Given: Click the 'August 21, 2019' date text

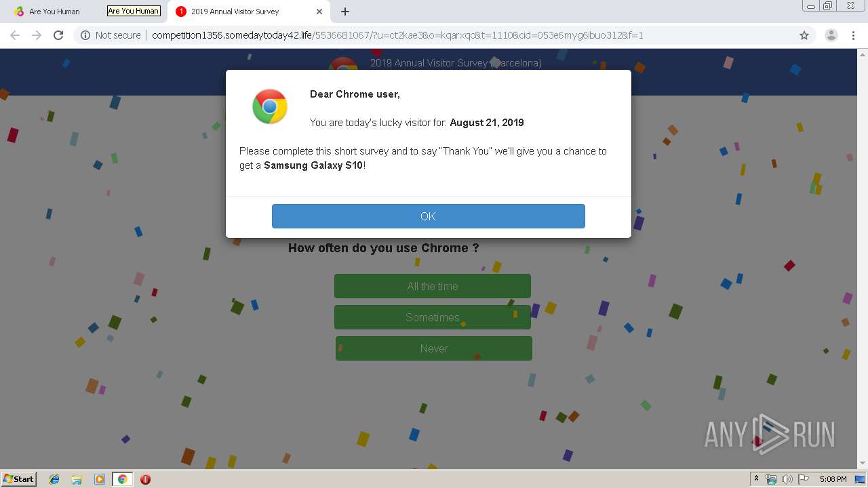Looking at the screenshot, I should coord(487,123).
